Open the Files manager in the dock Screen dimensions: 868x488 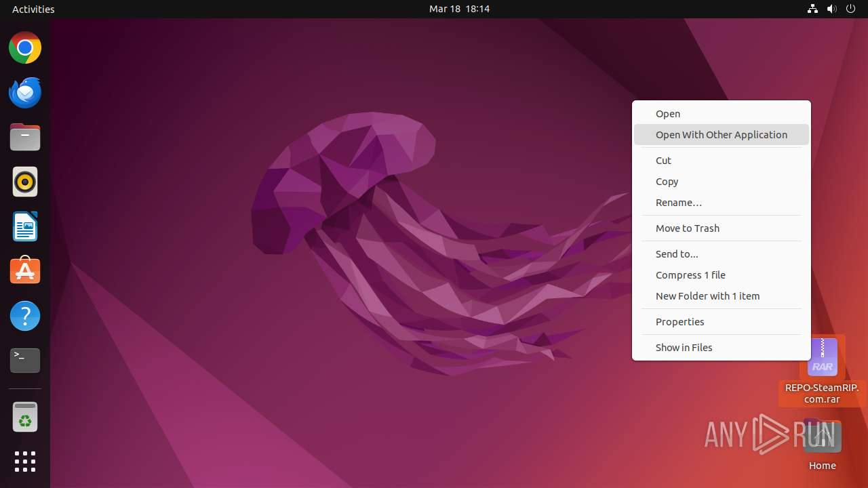[x=25, y=138]
